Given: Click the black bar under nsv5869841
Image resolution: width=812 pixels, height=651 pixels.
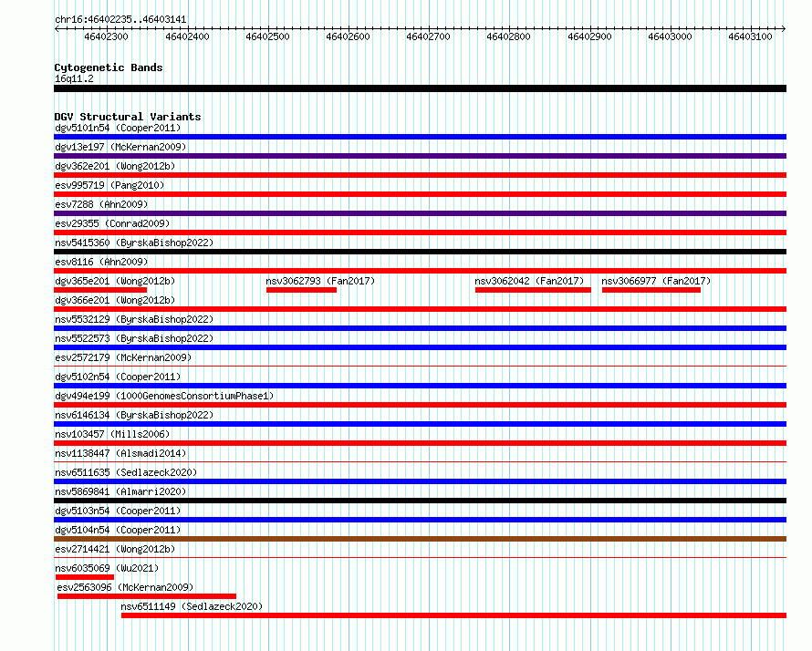Looking at the screenshot, I should click(x=420, y=501).
